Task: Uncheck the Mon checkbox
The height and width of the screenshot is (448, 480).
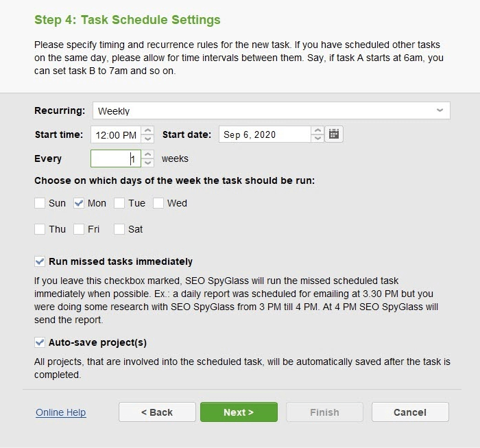Action: pos(79,202)
